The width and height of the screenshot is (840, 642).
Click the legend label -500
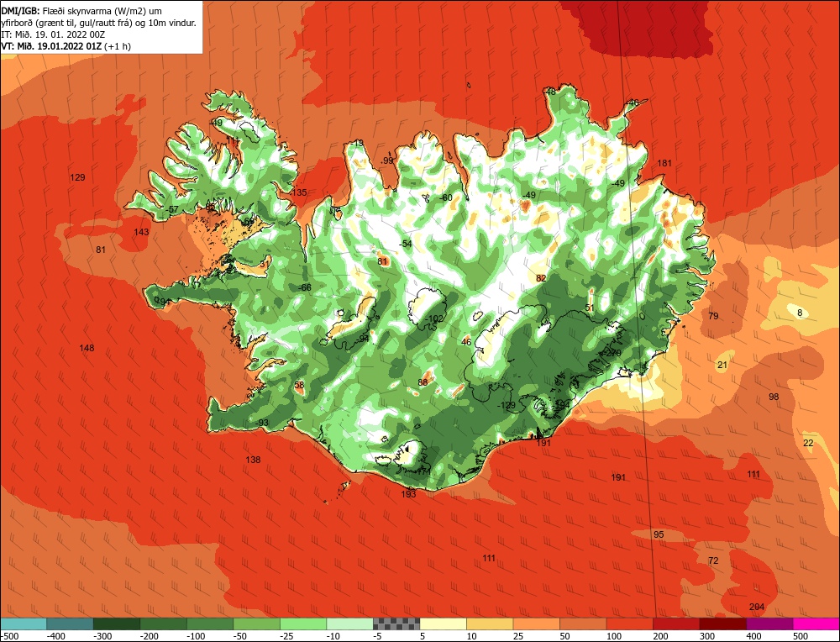pos(9,635)
